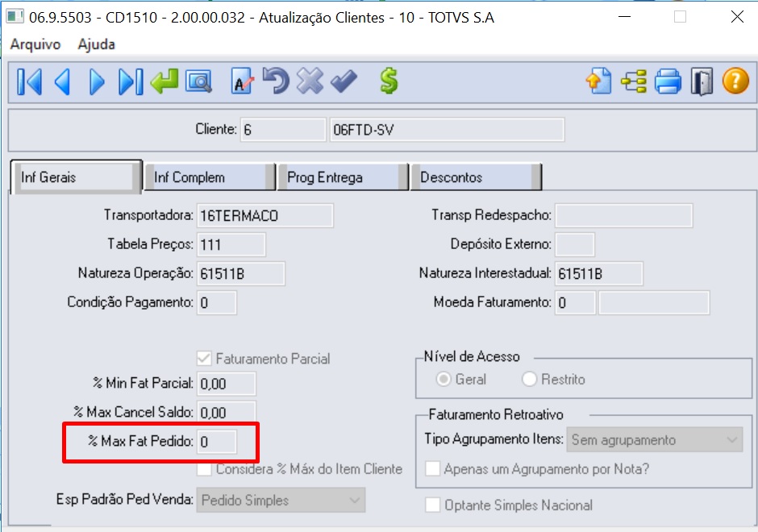Click the Moeda Faturamento description field
The image size is (758, 532).
[x=654, y=302]
